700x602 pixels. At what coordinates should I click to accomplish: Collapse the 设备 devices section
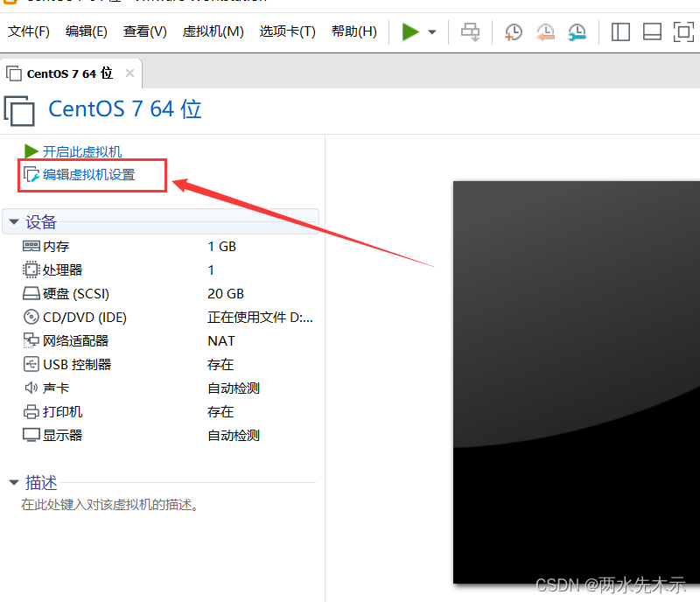click(x=14, y=221)
